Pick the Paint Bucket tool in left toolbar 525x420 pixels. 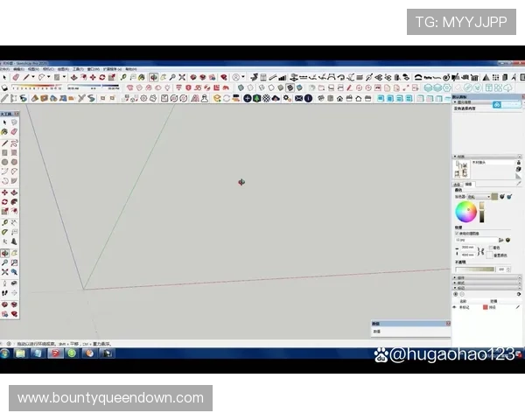[x=4, y=131]
